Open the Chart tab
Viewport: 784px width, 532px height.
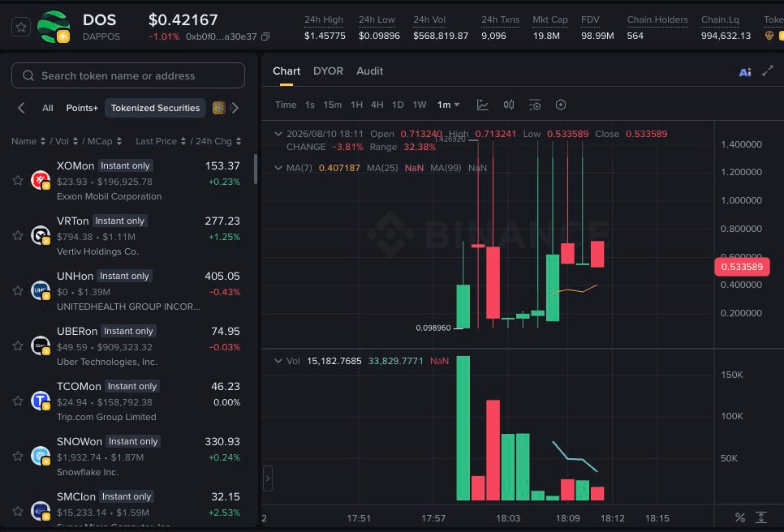coord(286,71)
